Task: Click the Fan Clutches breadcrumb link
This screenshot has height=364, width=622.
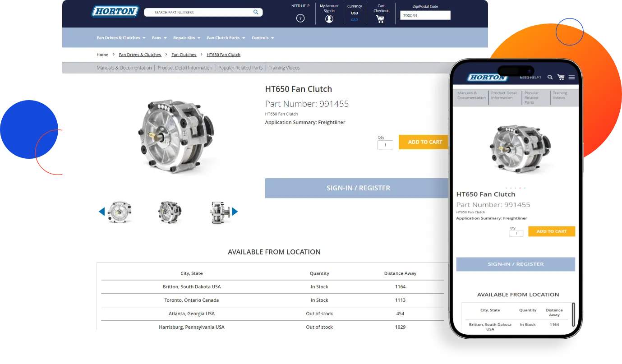Action: click(x=184, y=55)
